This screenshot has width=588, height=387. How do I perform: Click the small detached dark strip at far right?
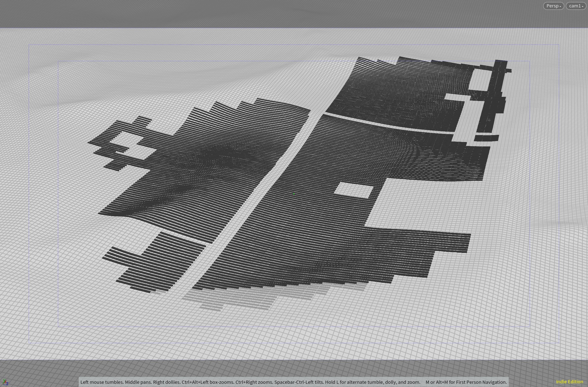(x=486, y=138)
